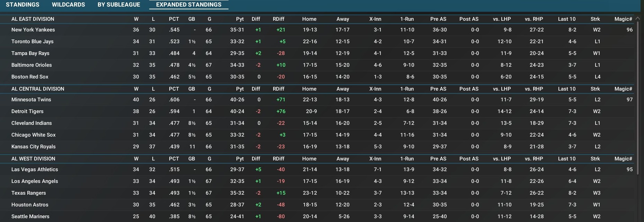Screen dimensions: 644x222
Task: Open the Wildcards tab
Action: point(68,4)
